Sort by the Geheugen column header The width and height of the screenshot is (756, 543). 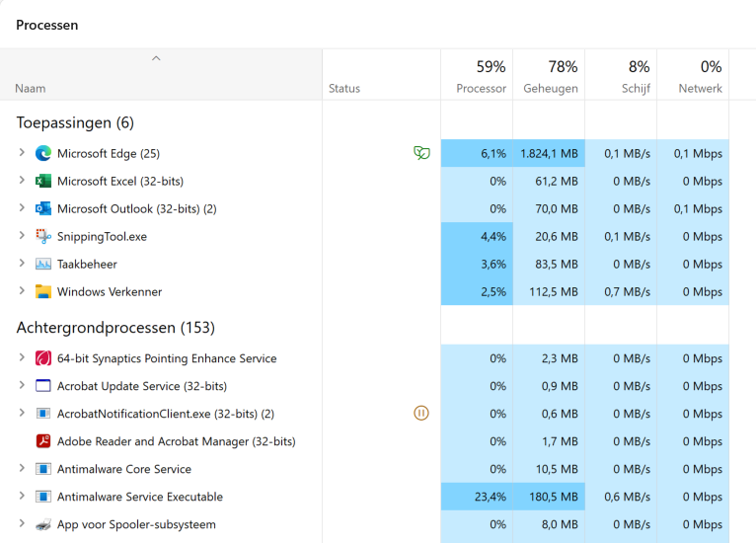pyautogui.click(x=549, y=75)
